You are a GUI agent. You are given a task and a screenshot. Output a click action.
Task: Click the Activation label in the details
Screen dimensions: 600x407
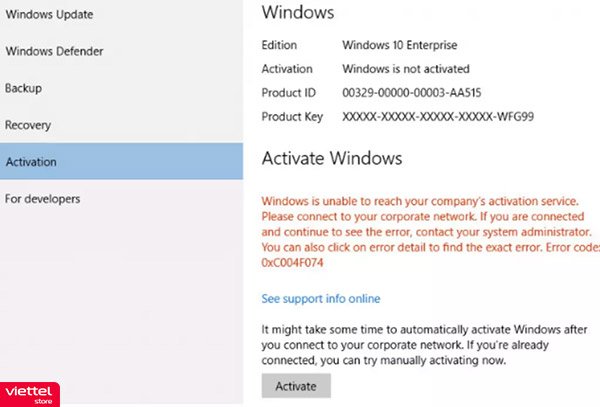click(287, 69)
